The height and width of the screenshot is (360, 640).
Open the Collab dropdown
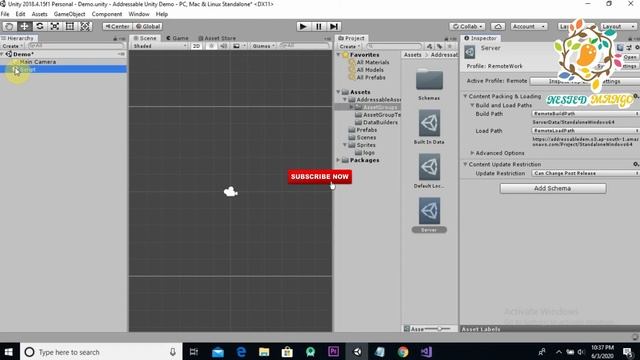click(467, 26)
